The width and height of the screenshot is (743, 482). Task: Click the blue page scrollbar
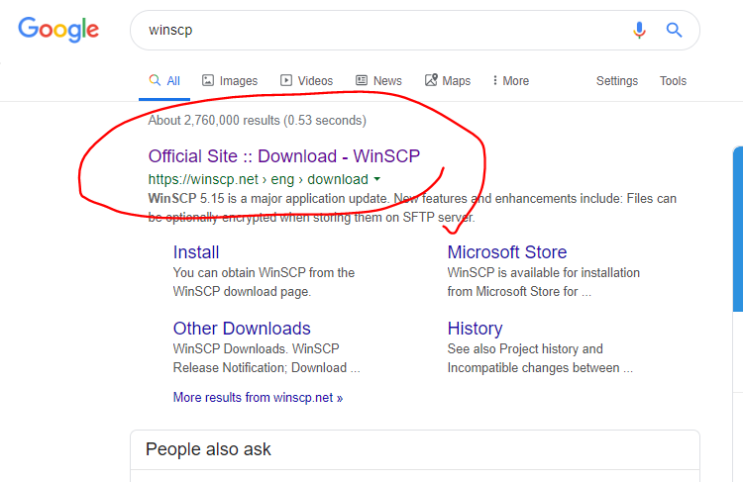point(738,229)
